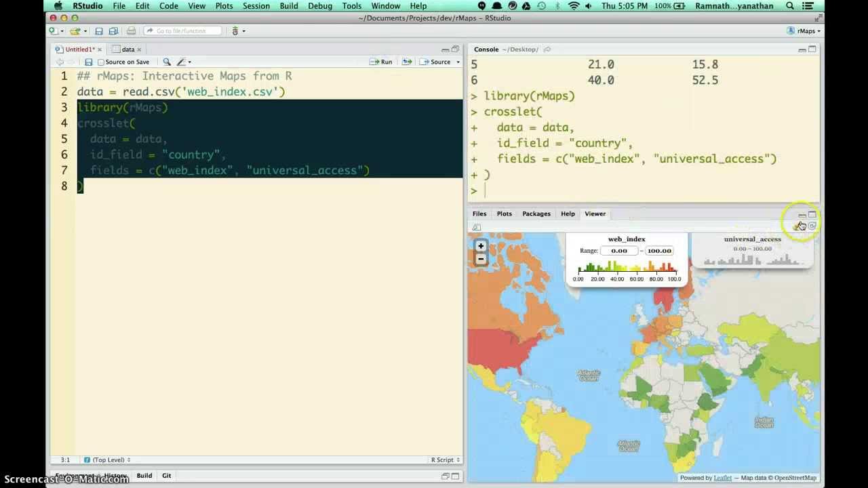
Task: Open the Leaflet attribution link
Action: point(723,478)
